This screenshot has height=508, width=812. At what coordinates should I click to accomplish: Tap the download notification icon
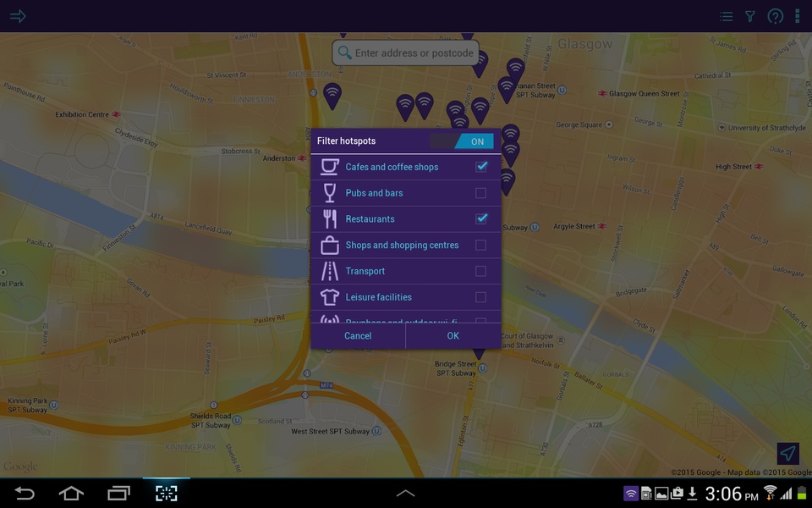[x=692, y=494]
